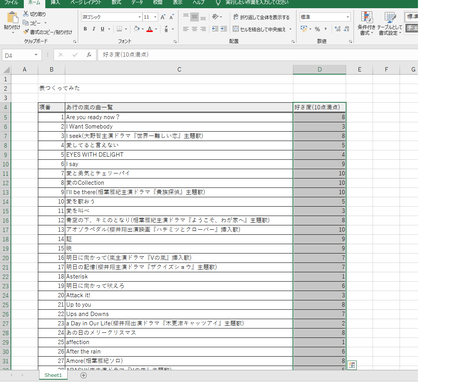Screen dimensions: 450x382
Task: Click cell containing Are you ready now?
Action: coord(179,117)
